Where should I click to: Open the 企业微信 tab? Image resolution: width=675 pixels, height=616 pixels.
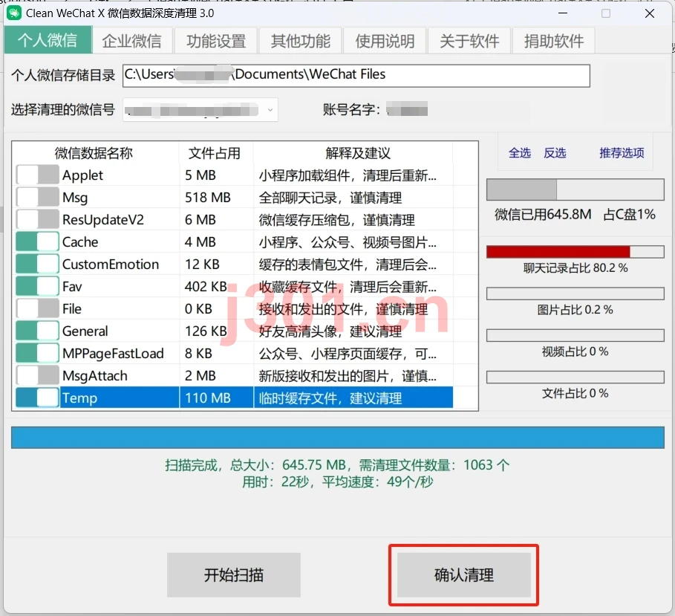tap(132, 41)
